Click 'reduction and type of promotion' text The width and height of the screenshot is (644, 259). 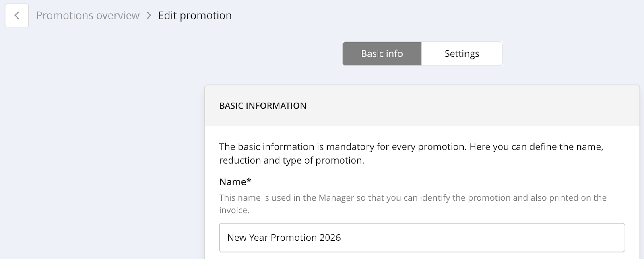[x=291, y=160]
